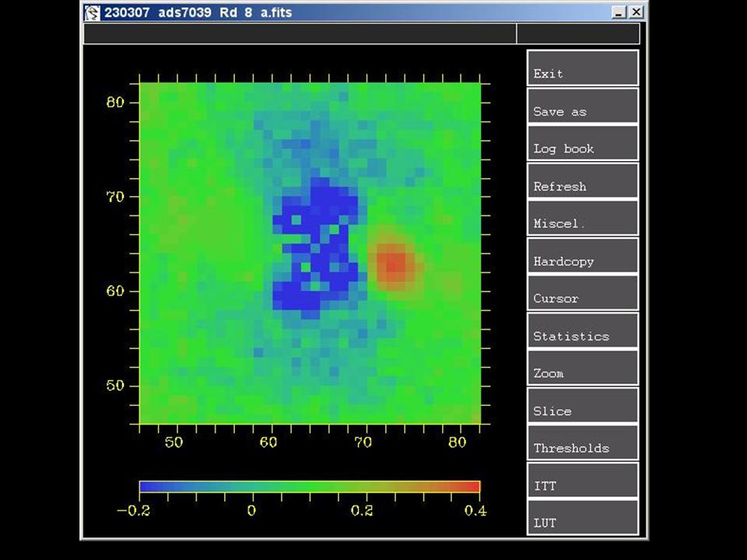Open the Save as option
The width and height of the screenshot is (747, 560).
tap(582, 107)
